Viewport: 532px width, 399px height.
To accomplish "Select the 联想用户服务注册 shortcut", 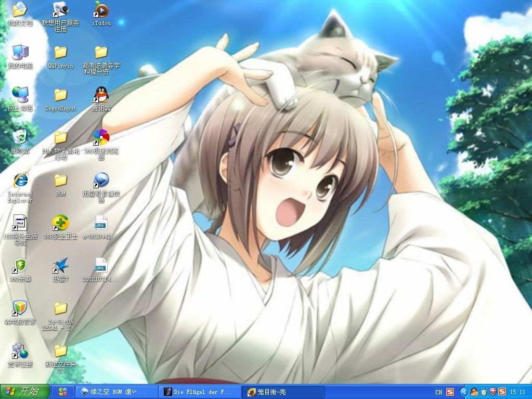I will [60, 17].
